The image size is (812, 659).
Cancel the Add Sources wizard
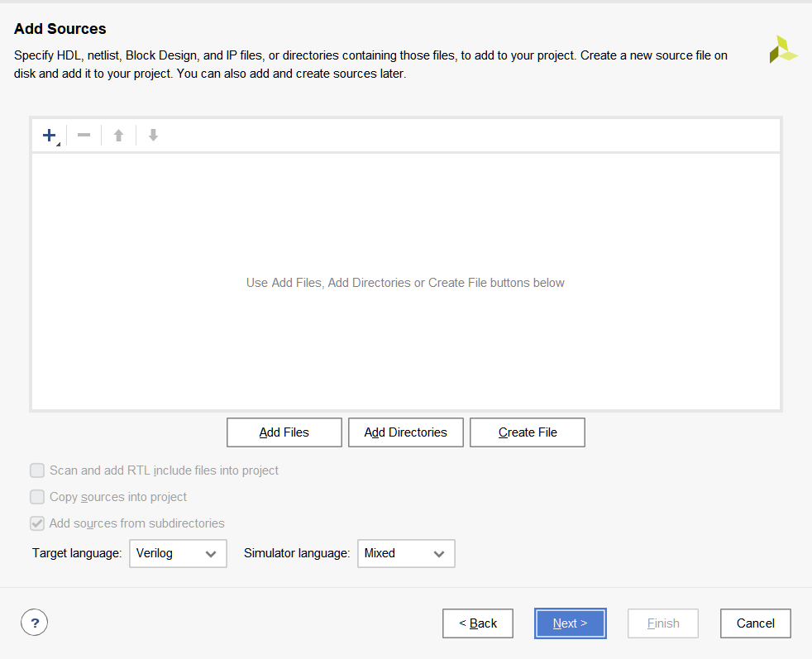pos(756,623)
